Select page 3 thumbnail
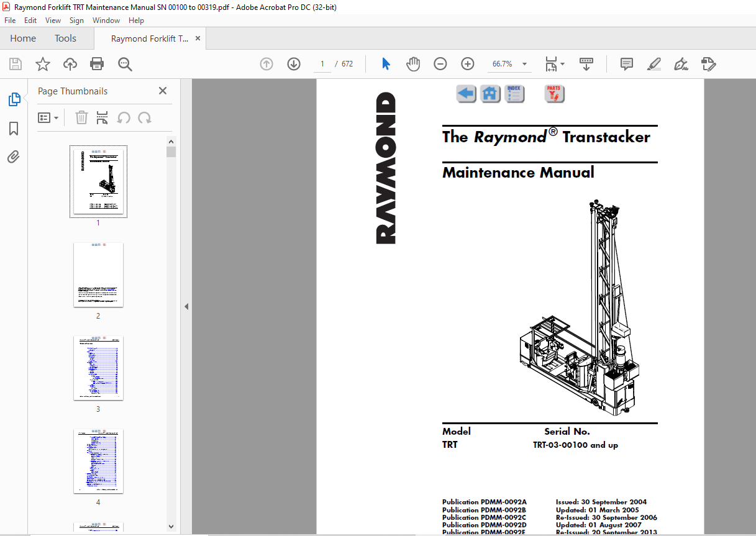 (x=98, y=368)
